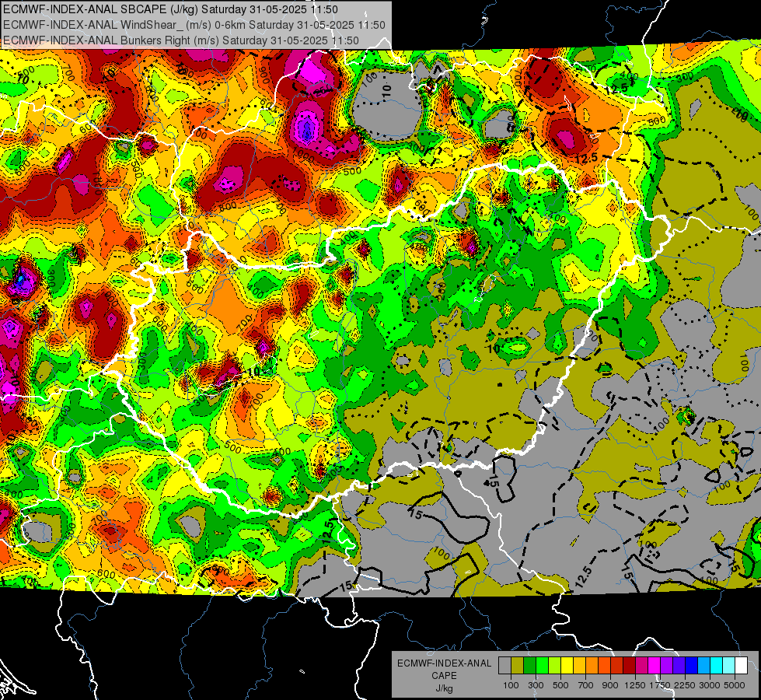Image resolution: width=761 pixels, height=700 pixels.
Task: Select the gray below-100 legend swatch
Action: pyautogui.click(x=504, y=666)
